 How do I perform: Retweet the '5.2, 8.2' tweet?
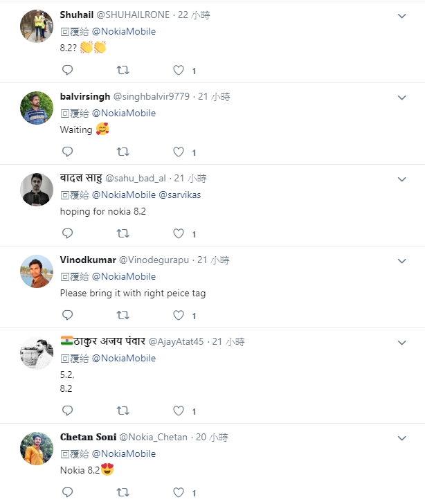(123, 411)
